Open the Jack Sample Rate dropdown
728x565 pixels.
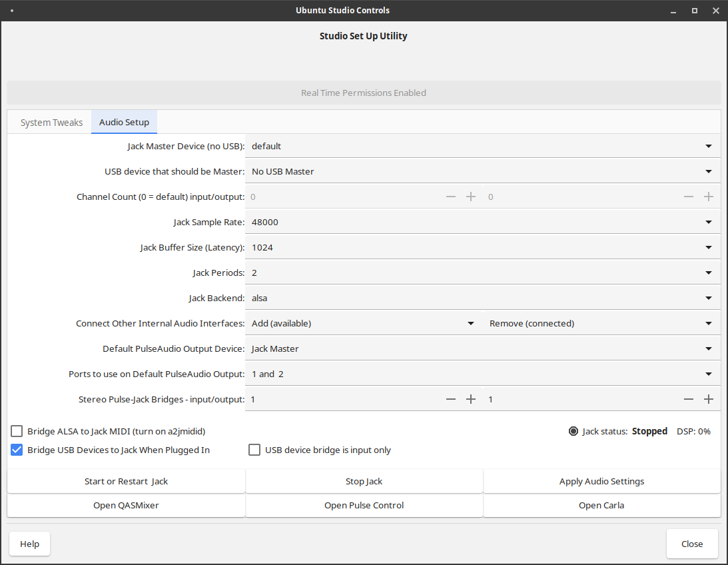pos(482,222)
